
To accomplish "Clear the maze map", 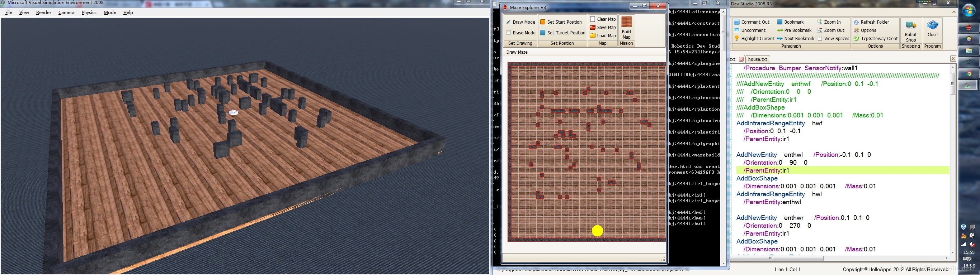I will point(603,19).
